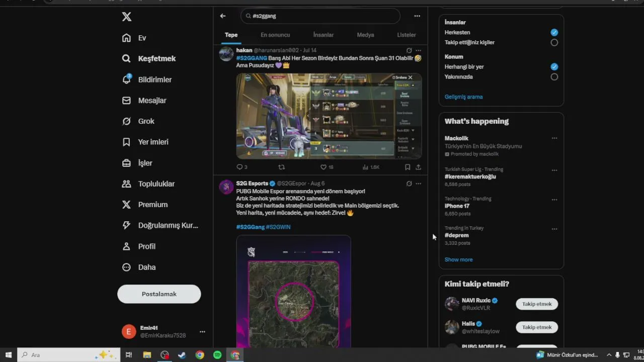The image size is (644, 362).
Task: Open the RONDO map image
Action: (294, 292)
